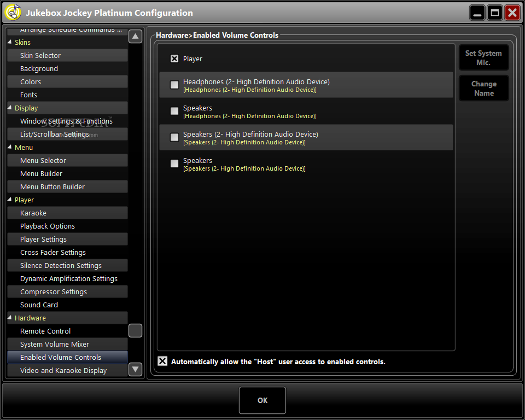Screen dimensions: 525x420
Task: Select the Headphones (2- High Definition Audio Device) row title
Action: point(256,81)
